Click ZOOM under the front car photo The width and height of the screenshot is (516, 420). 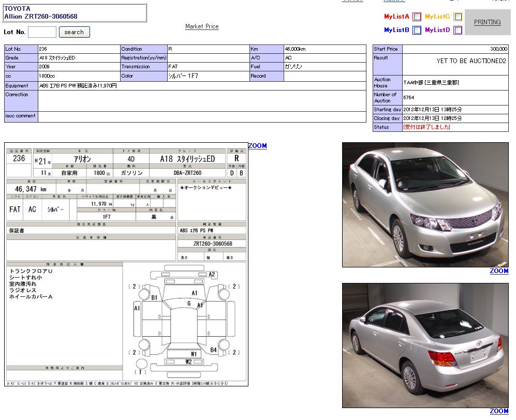click(499, 271)
